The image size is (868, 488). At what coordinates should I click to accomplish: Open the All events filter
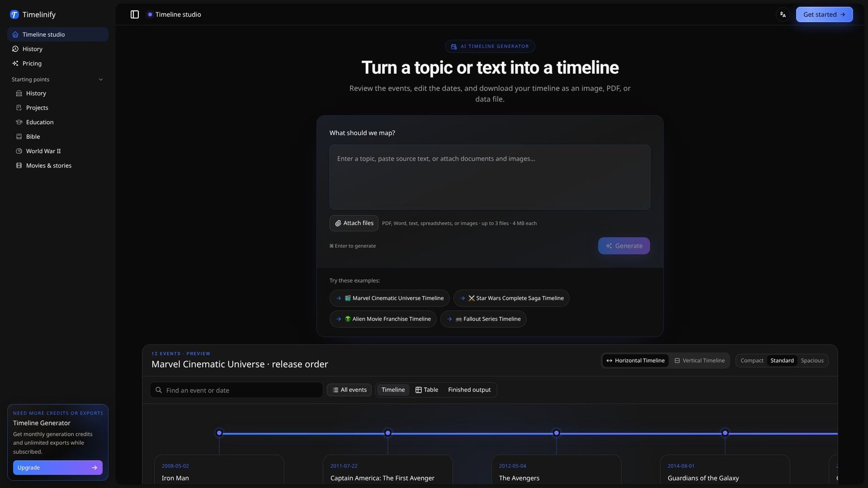tap(349, 390)
